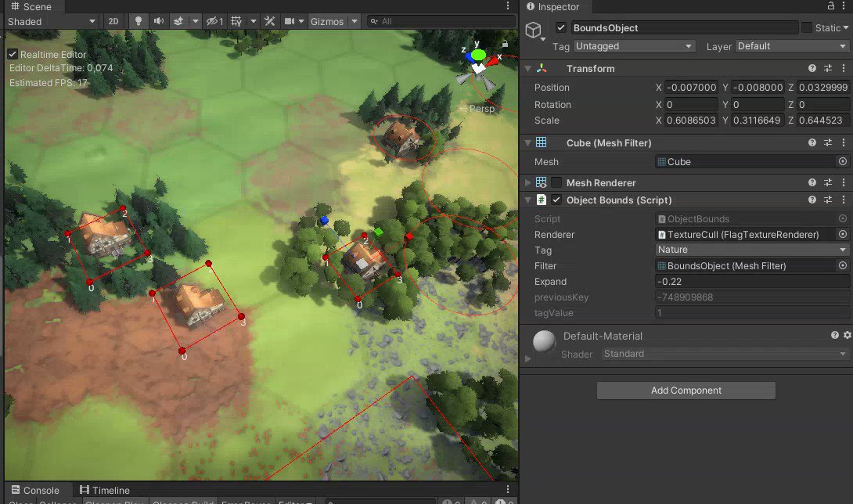
Task: Switch to the Scene tab
Action: click(31, 6)
